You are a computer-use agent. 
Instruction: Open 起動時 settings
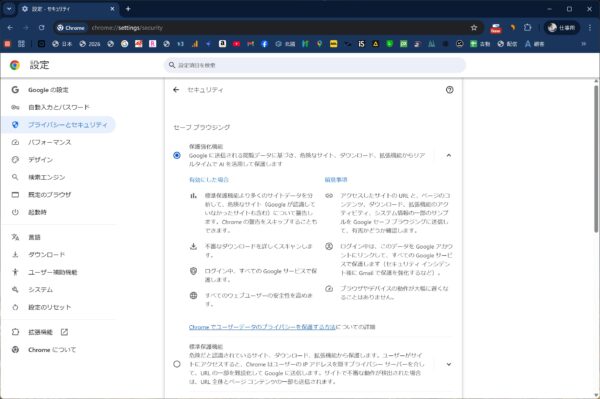coord(38,212)
